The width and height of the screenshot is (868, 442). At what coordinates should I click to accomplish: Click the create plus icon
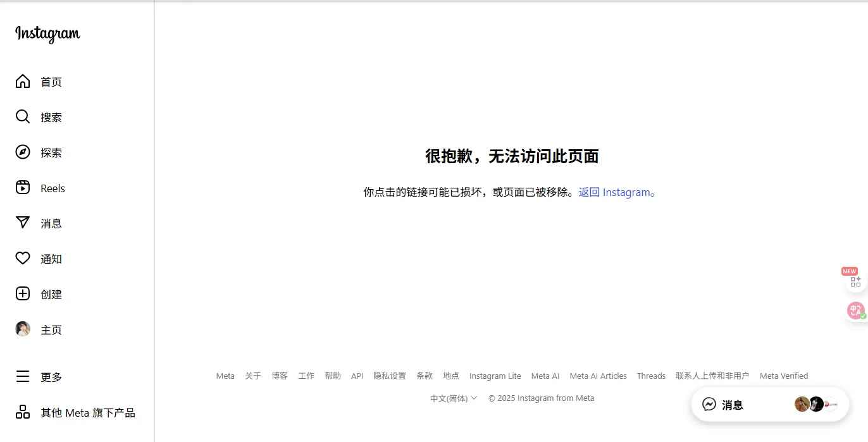point(23,294)
